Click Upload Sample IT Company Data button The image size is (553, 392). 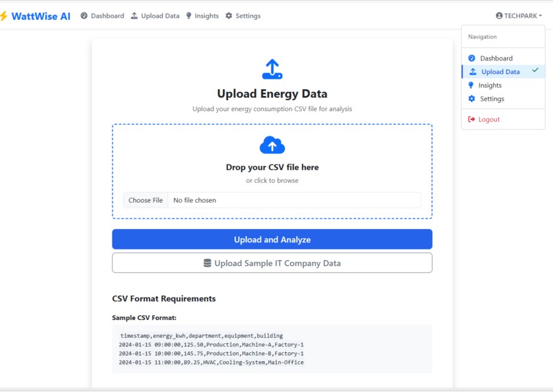click(272, 263)
